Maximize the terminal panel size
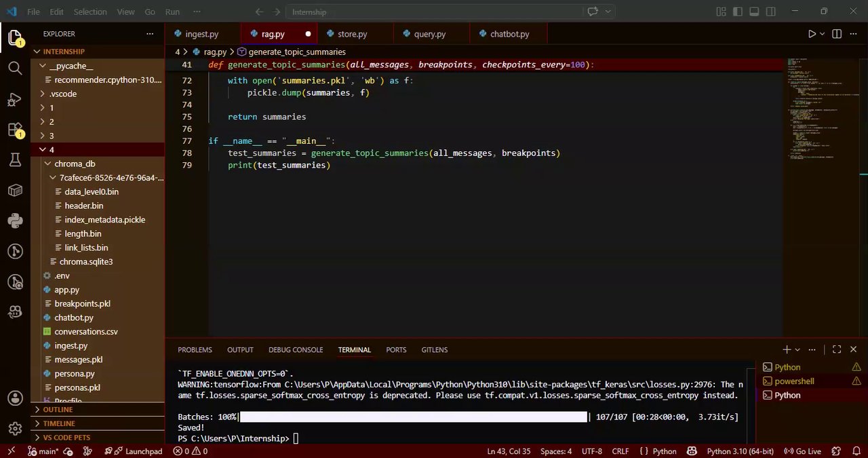This screenshot has width=868, height=458. point(837,349)
